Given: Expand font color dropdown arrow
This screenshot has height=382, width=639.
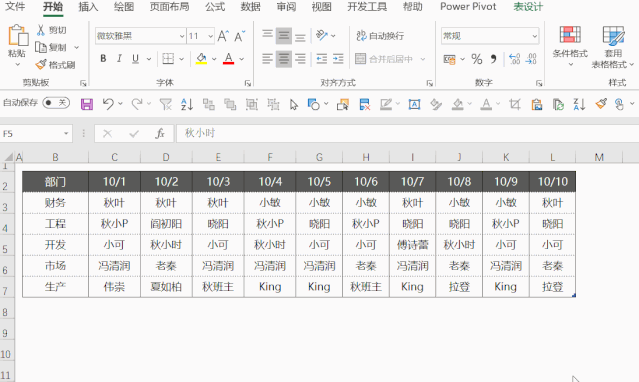Looking at the screenshot, I should (x=242, y=59).
